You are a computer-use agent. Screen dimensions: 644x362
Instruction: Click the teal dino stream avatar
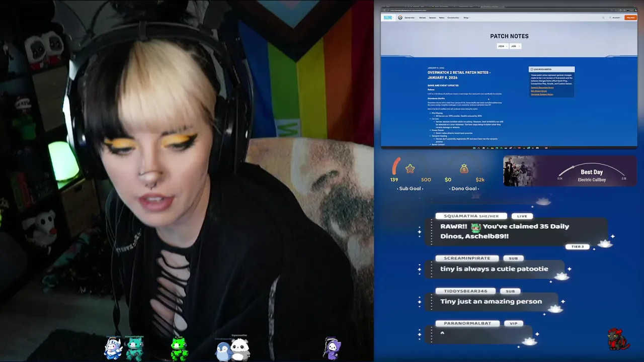tap(134, 348)
